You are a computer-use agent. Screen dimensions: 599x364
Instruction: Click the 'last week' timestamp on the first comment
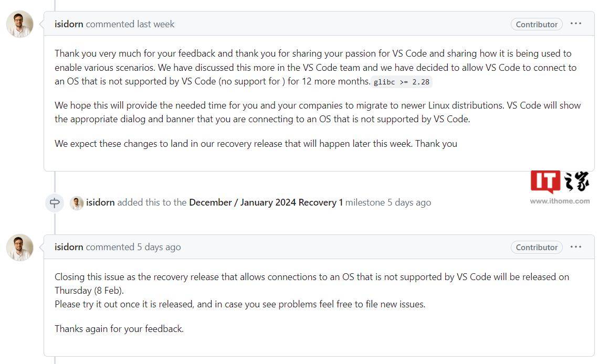point(155,24)
